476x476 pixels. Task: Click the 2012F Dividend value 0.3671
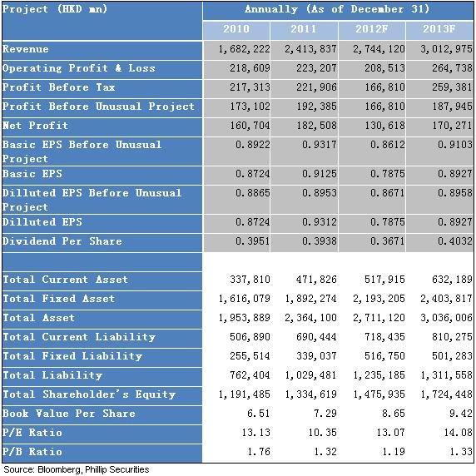(x=387, y=241)
